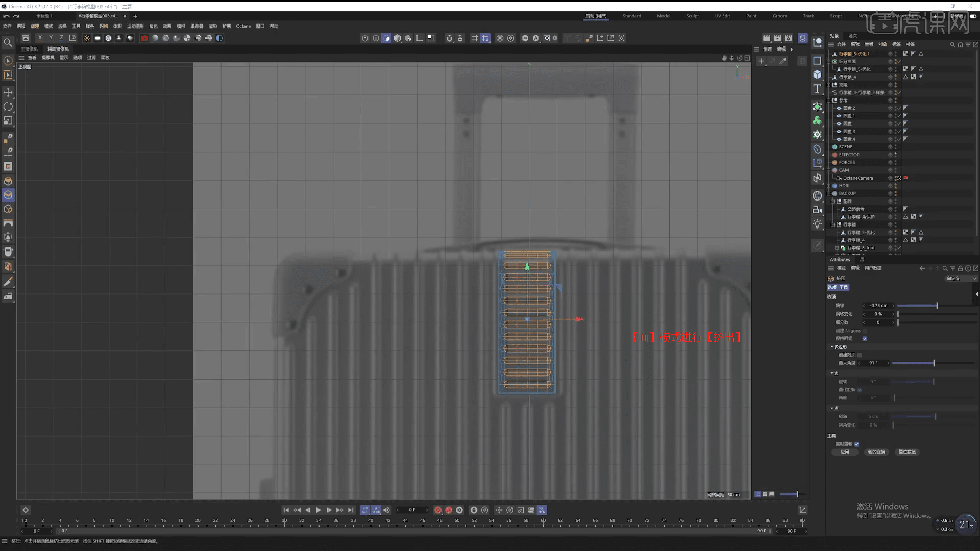Click the snap magnet icon

tap(449, 38)
